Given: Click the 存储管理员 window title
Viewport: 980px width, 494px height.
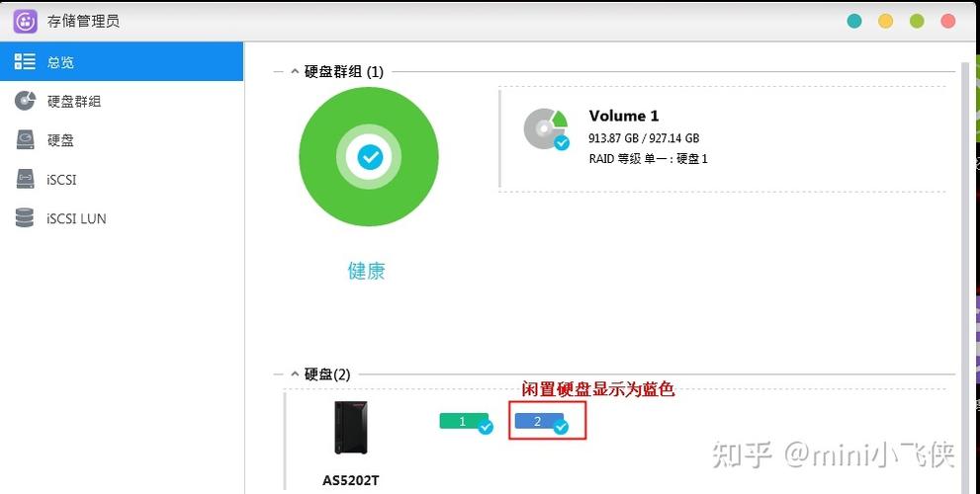Looking at the screenshot, I should pyautogui.click(x=83, y=21).
